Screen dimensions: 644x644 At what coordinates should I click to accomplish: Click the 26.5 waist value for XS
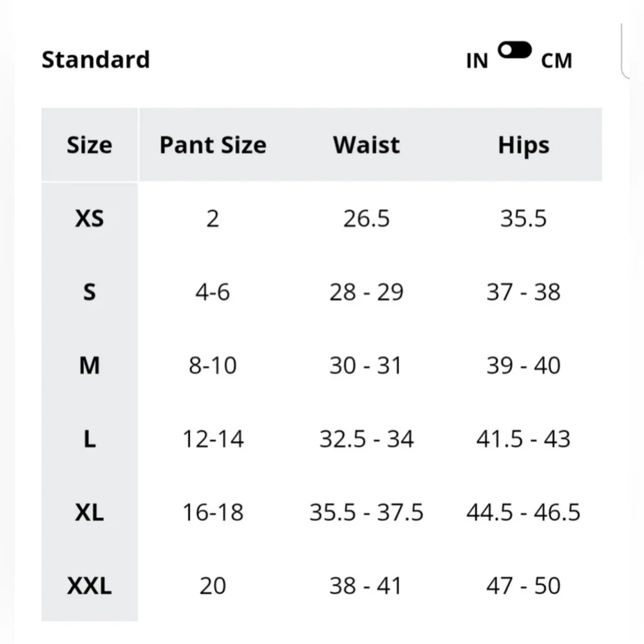point(366,219)
